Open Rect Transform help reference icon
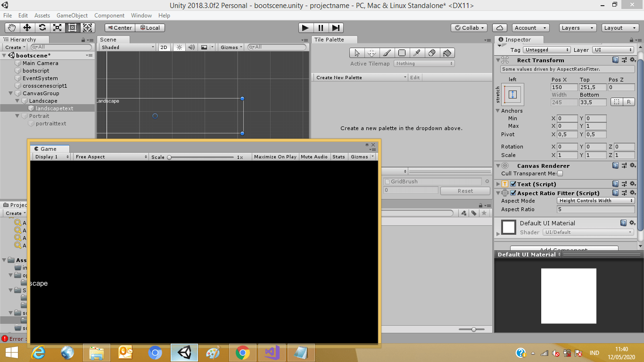The image size is (644, 362). (x=616, y=60)
